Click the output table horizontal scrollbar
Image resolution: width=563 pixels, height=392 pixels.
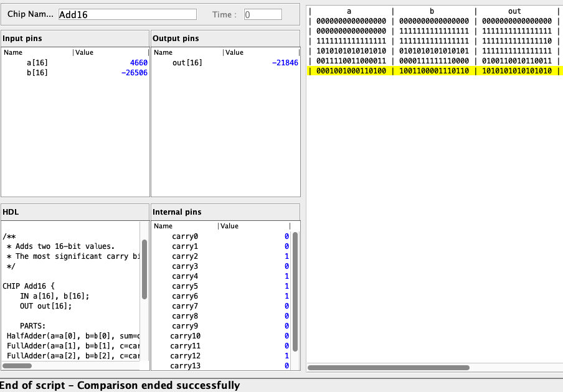(x=389, y=368)
